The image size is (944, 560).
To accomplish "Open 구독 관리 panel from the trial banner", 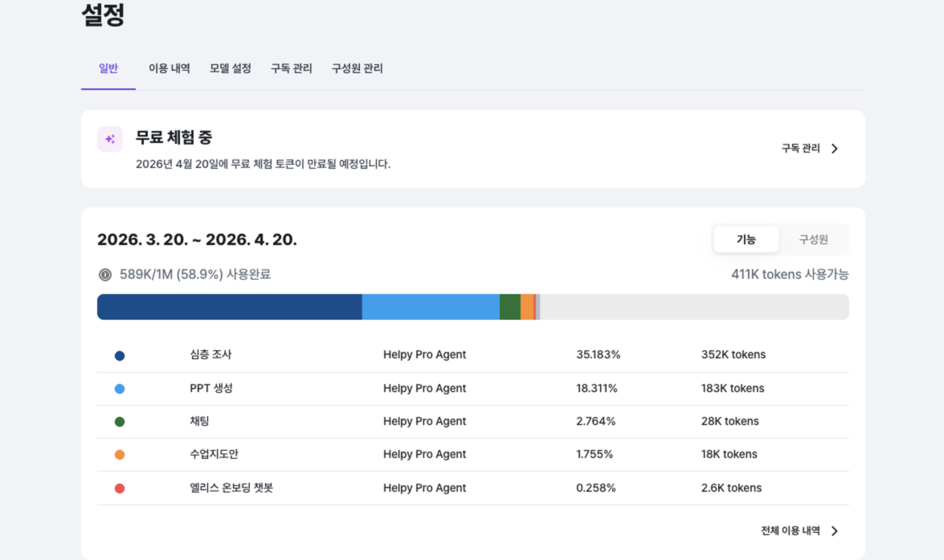I will 800,149.
